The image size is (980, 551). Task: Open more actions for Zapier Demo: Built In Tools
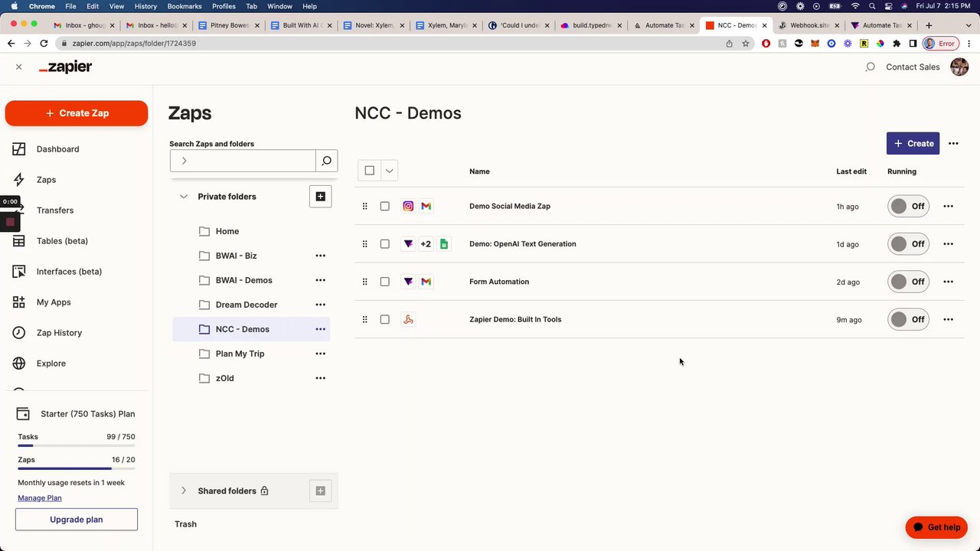pyautogui.click(x=948, y=319)
